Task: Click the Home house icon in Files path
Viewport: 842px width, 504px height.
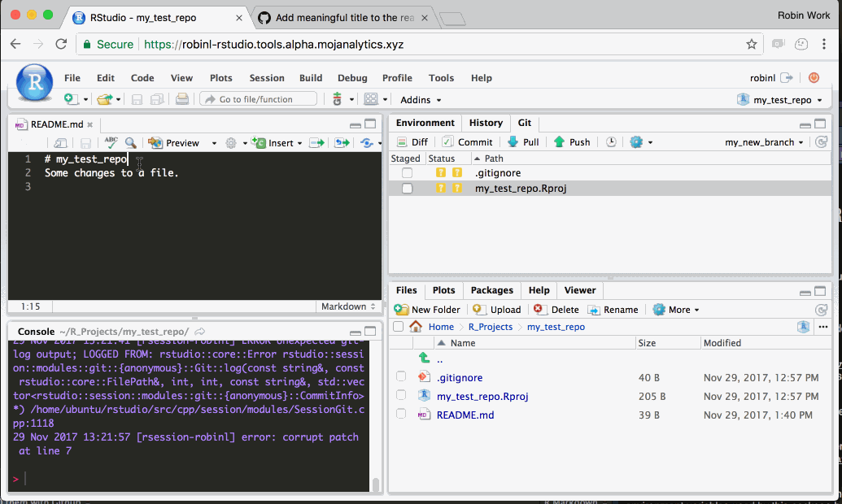Action: 415,326
